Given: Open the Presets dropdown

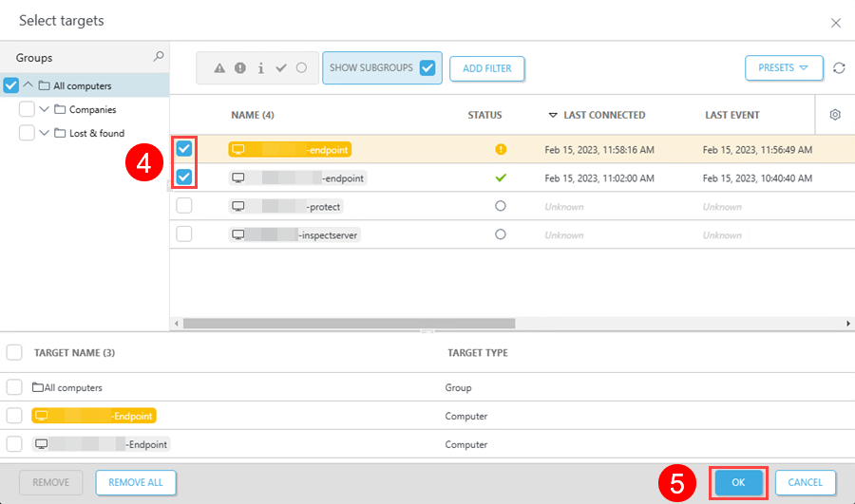Looking at the screenshot, I should click(784, 68).
